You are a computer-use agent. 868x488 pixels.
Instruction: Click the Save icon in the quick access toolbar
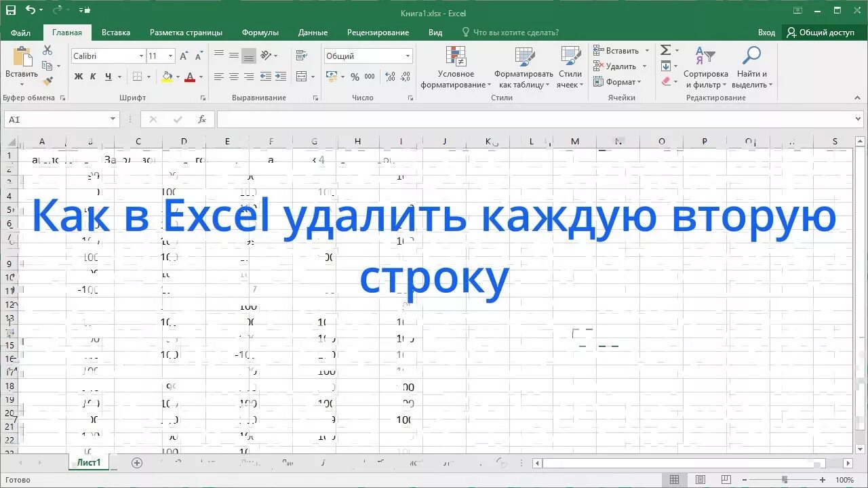[10, 10]
